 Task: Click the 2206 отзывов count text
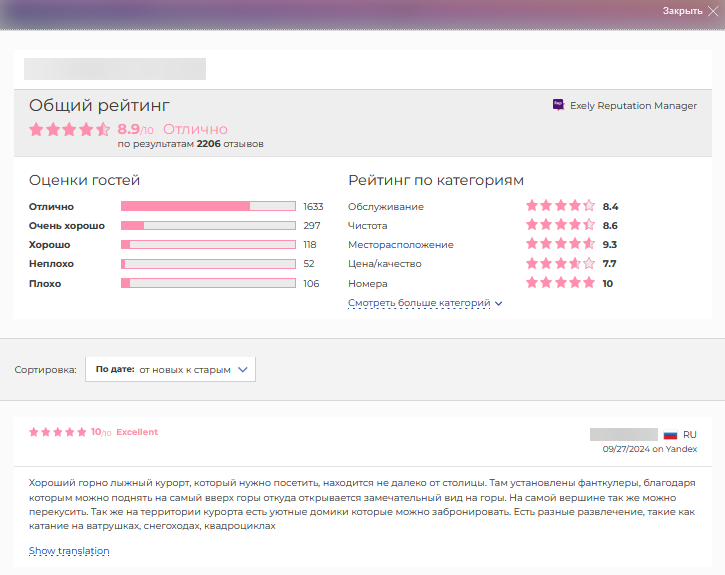(x=230, y=144)
